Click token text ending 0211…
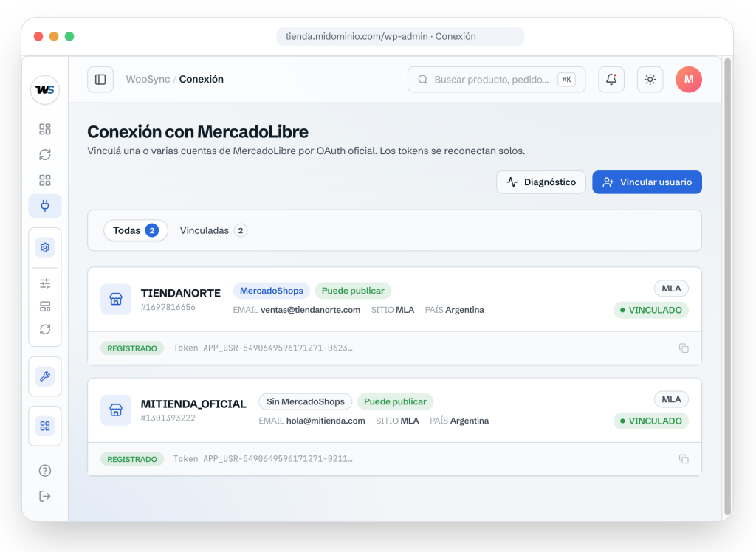 (264, 459)
